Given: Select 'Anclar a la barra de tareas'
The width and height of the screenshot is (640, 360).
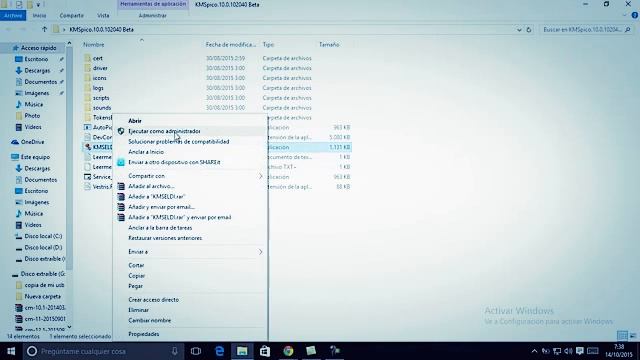Looking at the screenshot, I should click(160, 228).
